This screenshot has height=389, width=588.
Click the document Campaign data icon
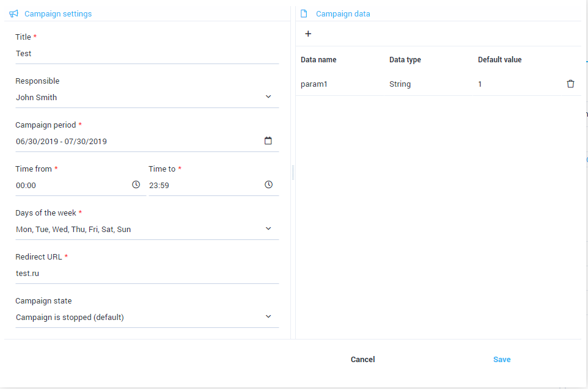pyautogui.click(x=304, y=13)
